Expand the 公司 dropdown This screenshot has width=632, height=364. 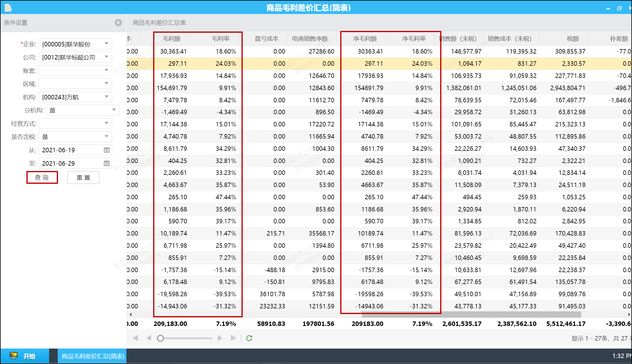(x=106, y=57)
